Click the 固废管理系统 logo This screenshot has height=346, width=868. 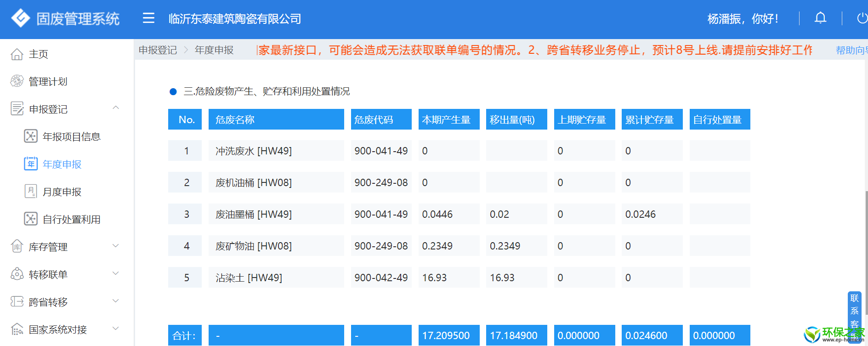click(x=21, y=18)
